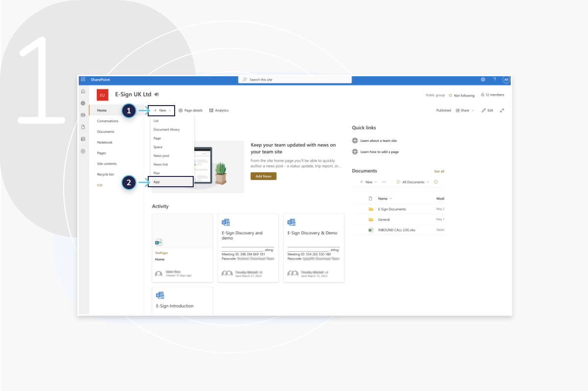Open the globe My sites icon in the app bar

[x=83, y=103]
